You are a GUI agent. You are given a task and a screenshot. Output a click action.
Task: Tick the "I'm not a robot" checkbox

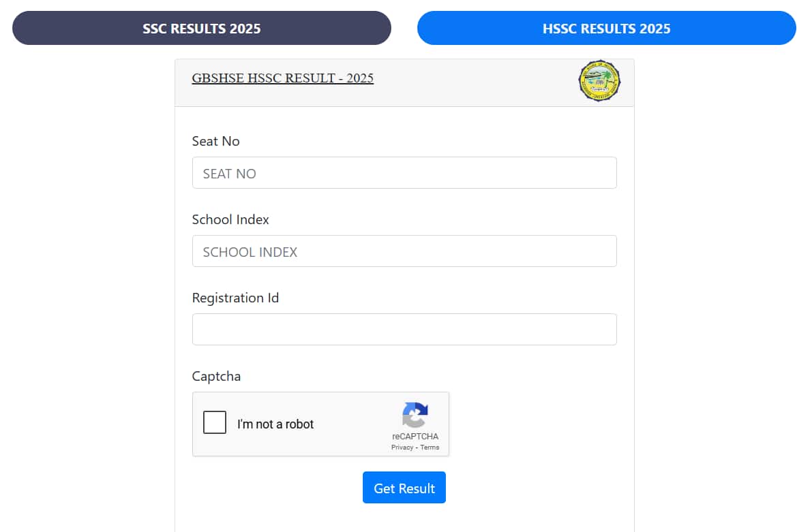point(215,423)
